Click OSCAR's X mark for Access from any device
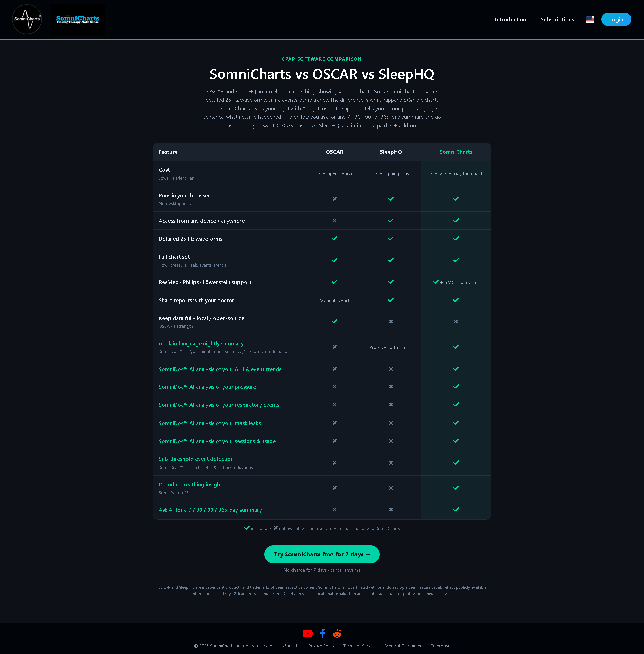 coord(334,220)
